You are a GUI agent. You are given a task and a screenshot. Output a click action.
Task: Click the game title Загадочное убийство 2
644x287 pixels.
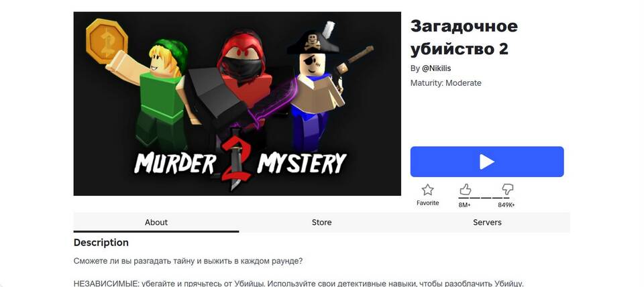(x=464, y=38)
